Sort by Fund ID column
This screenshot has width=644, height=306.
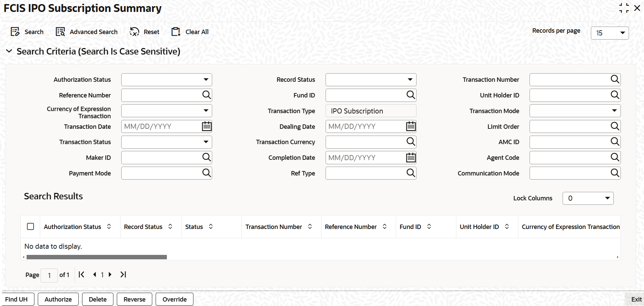click(x=429, y=227)
